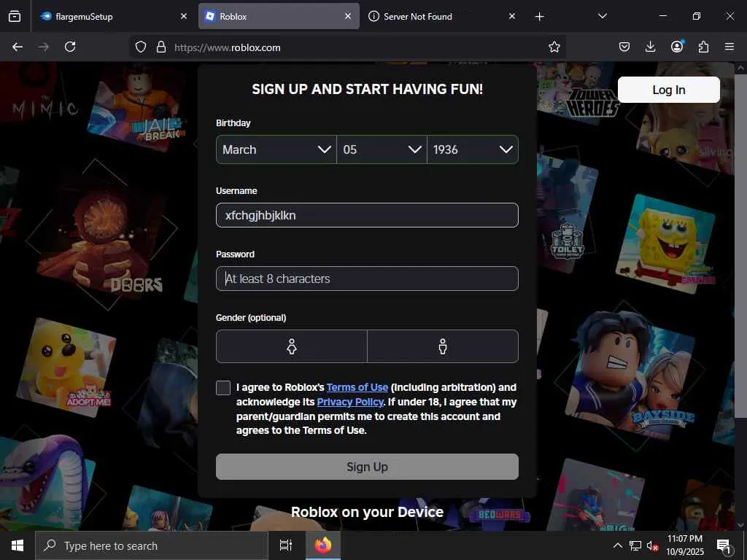Open a new tab with plus
Viewport: 747px width, 560px height.
(x=539, y=17)
